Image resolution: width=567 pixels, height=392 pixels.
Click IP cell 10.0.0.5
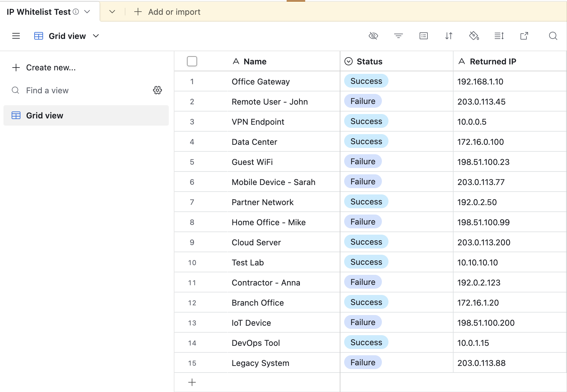tap(510, 122)
